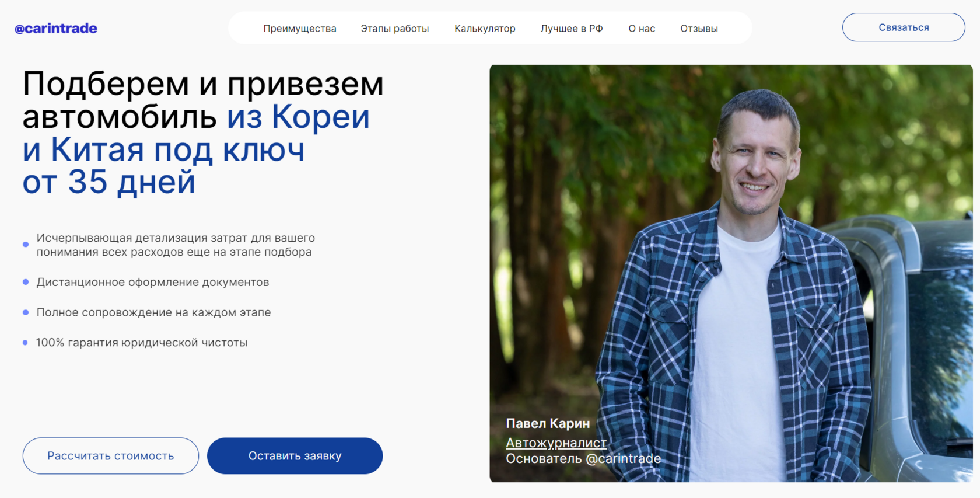Click the main headline Подберем и привезем
This screenshot has width=980, height=498.
click(x=203, y=83)
